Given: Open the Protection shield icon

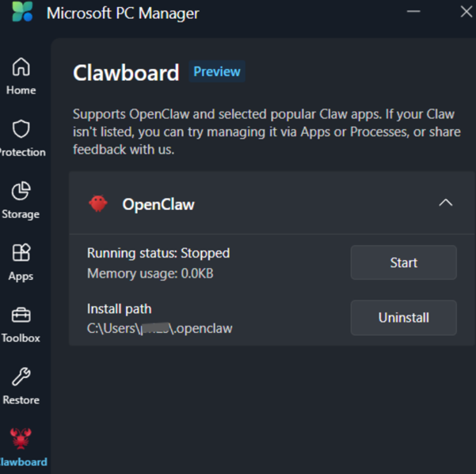Looking at the screenshot, I should pos(21,128).
